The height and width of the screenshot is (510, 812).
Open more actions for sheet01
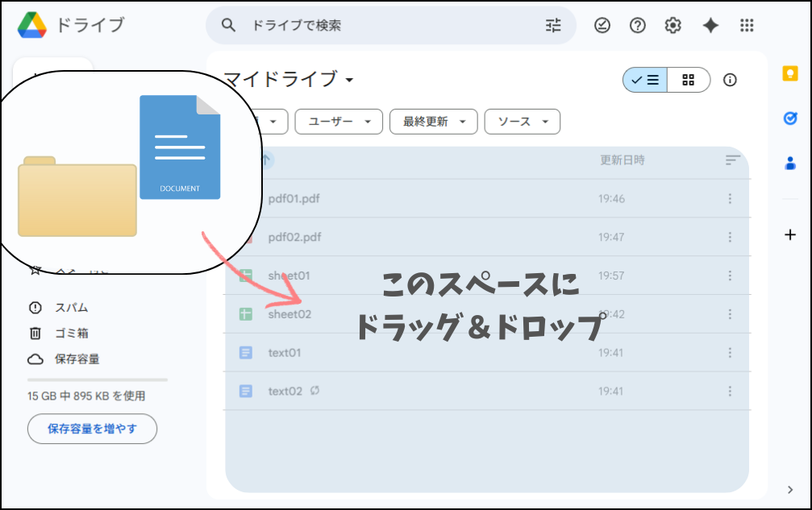tap(730, 276)
